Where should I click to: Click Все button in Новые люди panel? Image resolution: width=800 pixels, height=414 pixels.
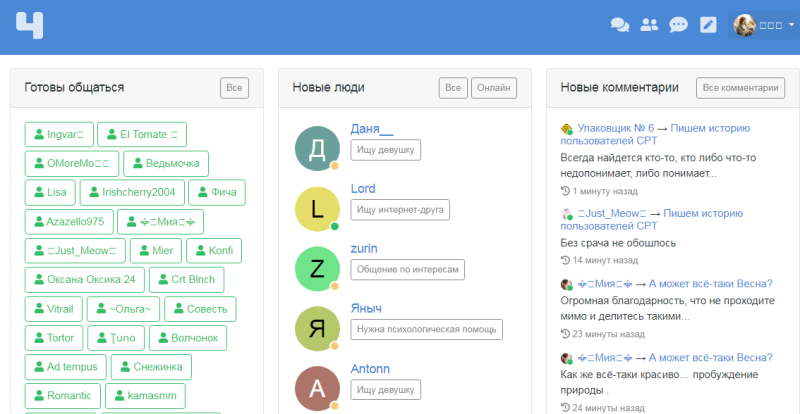click(453, 88)
